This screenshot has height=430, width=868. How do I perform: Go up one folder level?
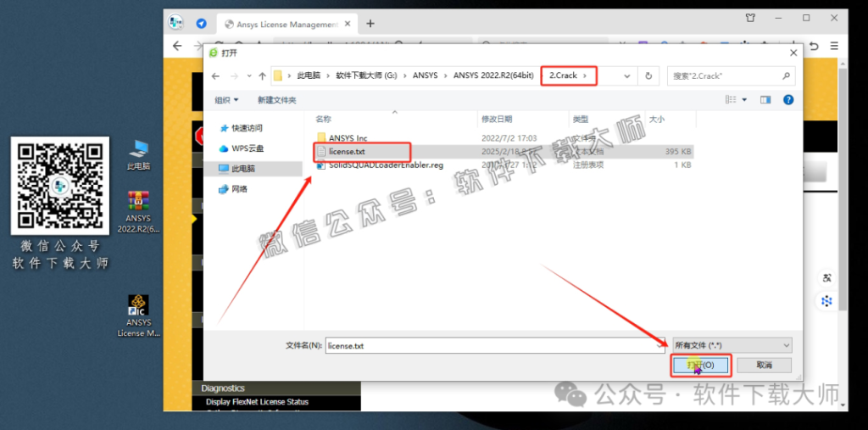pos(263,76)
